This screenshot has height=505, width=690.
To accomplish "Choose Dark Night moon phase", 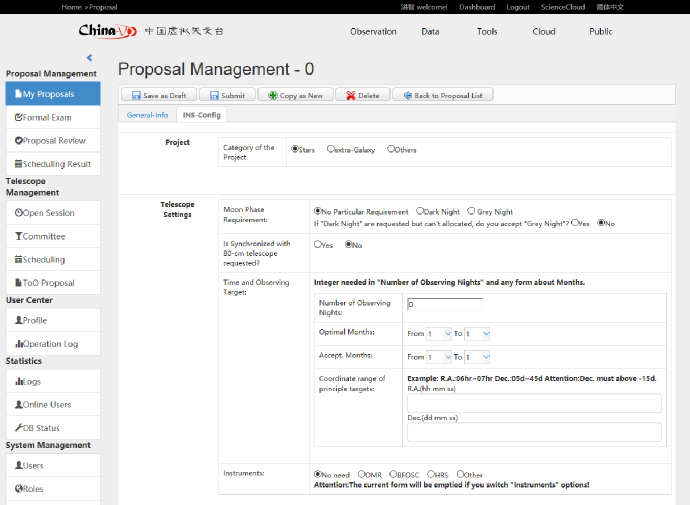I will [x=420, y=212].
